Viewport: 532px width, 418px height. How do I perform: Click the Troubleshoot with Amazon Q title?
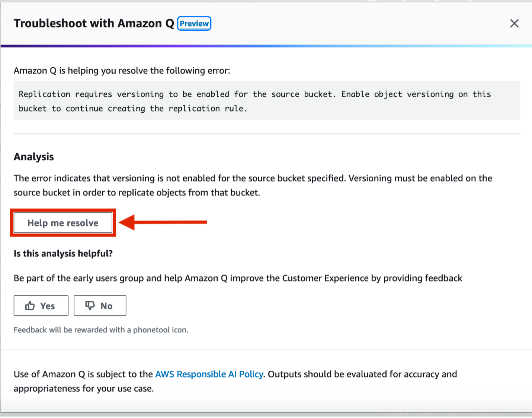pos(93,23)
